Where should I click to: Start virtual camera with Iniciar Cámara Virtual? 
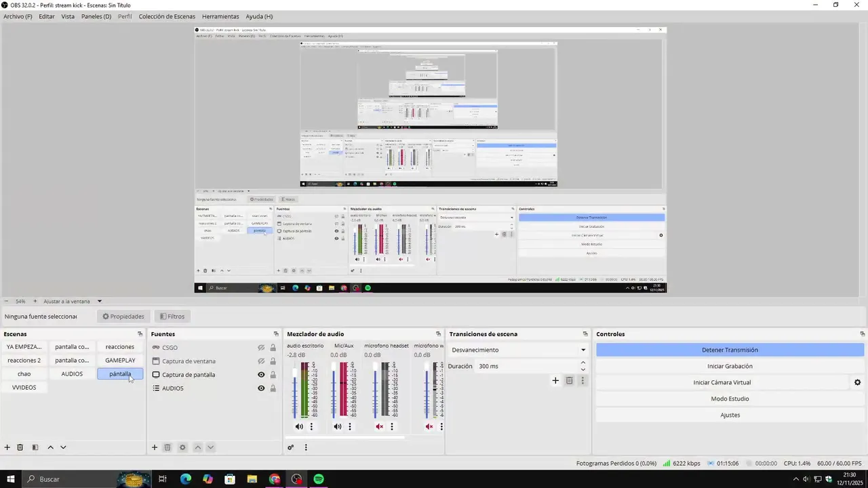pos(722,382)
